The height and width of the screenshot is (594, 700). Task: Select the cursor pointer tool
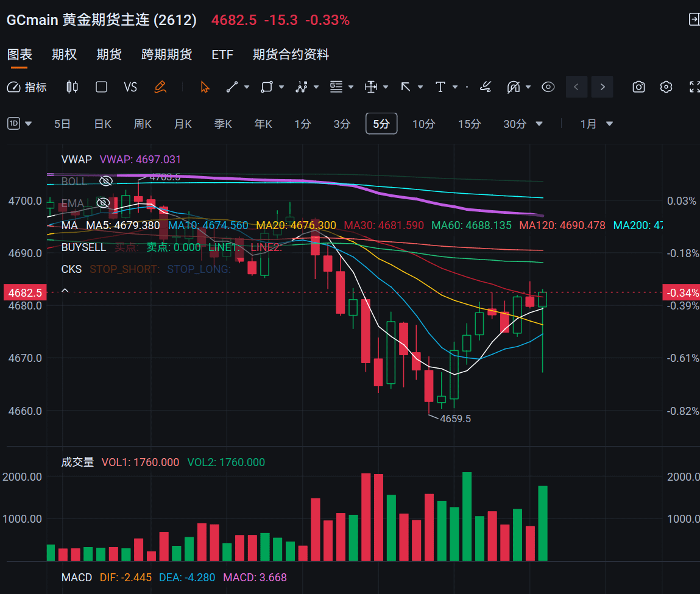coord(205,87)
